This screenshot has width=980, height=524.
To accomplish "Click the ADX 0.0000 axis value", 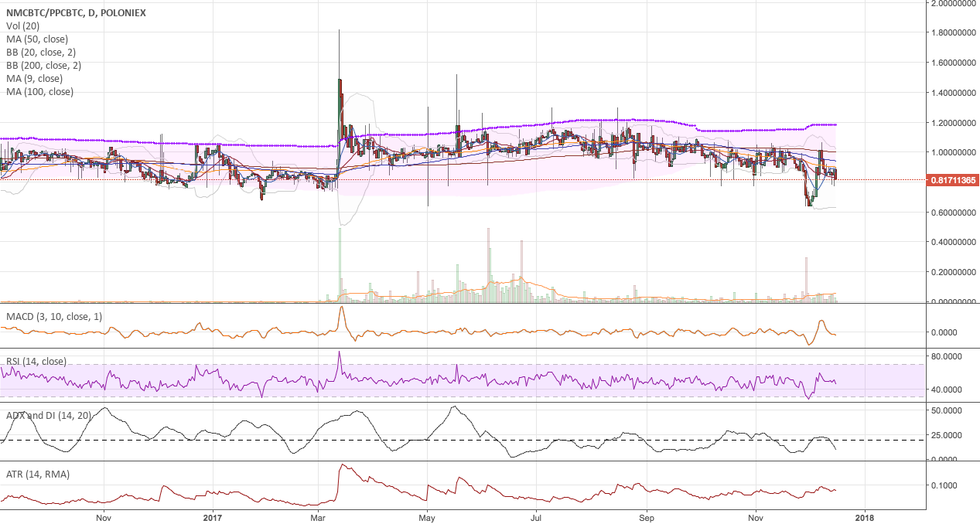I will (945, 459).
